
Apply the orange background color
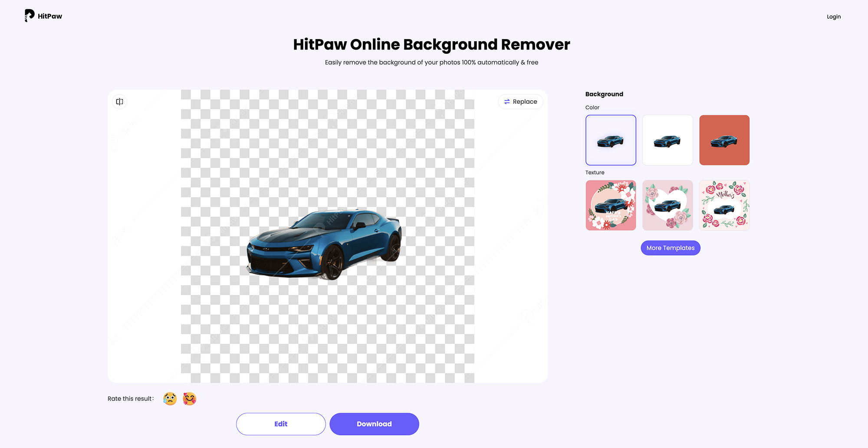coord(724,140)
